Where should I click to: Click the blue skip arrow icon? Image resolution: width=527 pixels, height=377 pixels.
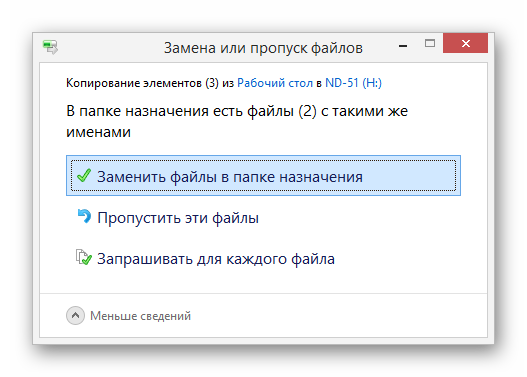tap(84, 216)
